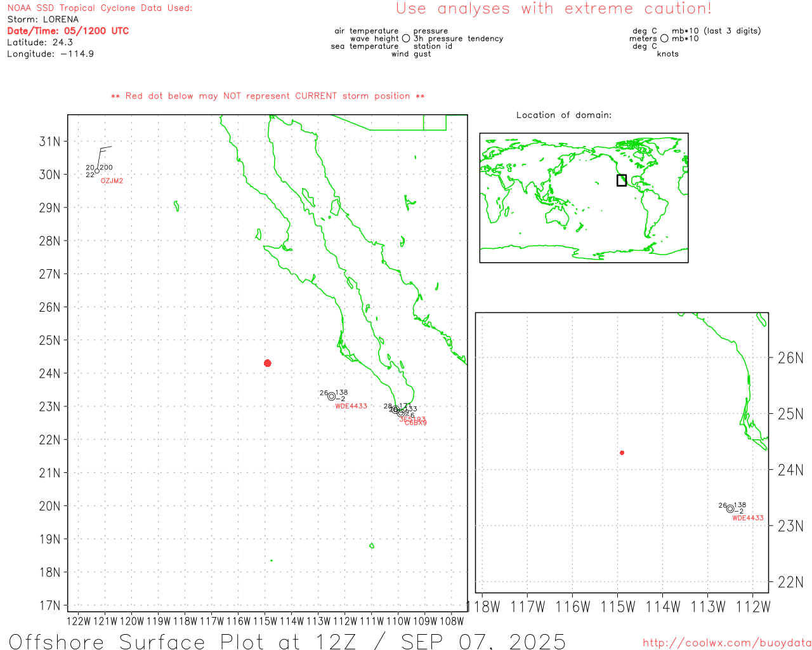
Task: Click the 'Use analyses with extreme caution!' warning
Action: [x=554, y=9]
